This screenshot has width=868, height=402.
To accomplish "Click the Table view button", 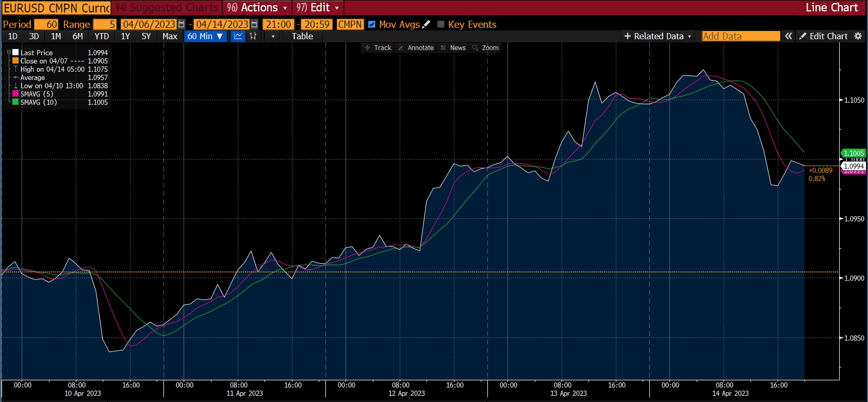I will tap(302, 36).
